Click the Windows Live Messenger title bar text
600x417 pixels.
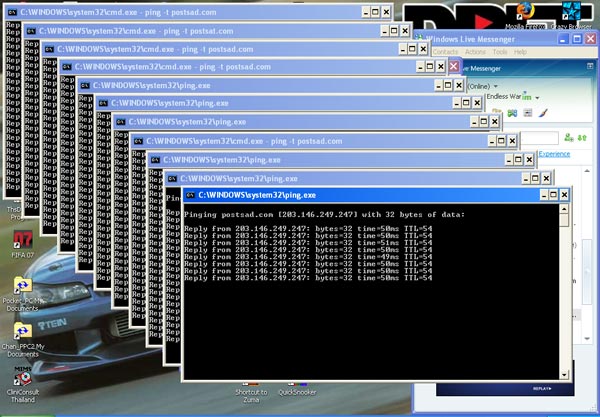[x=470, y=39]
